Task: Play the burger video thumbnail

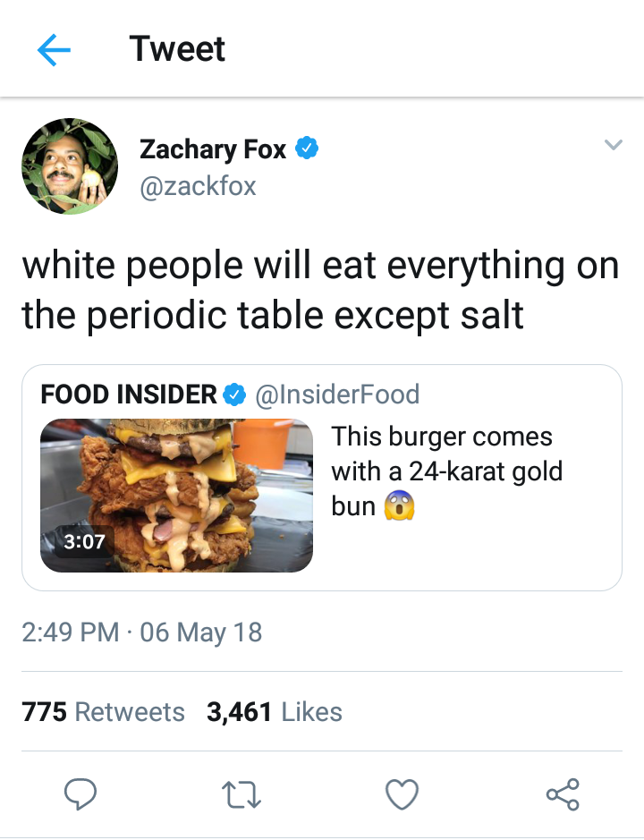Action: point(176,496)
